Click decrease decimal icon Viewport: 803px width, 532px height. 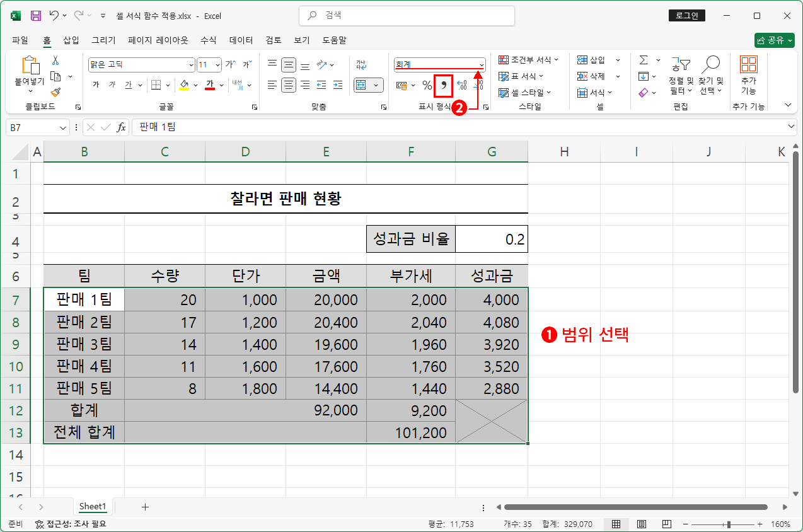coord(478,85)
